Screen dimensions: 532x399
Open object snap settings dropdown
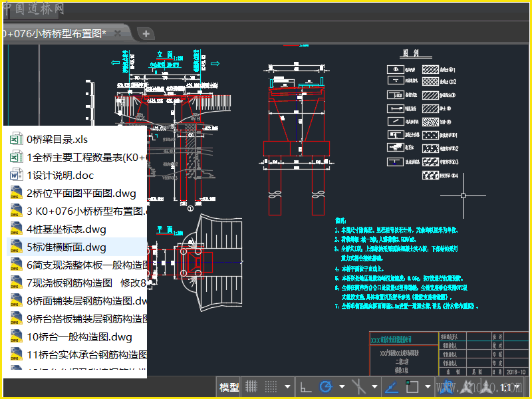[x=428, y=386]
